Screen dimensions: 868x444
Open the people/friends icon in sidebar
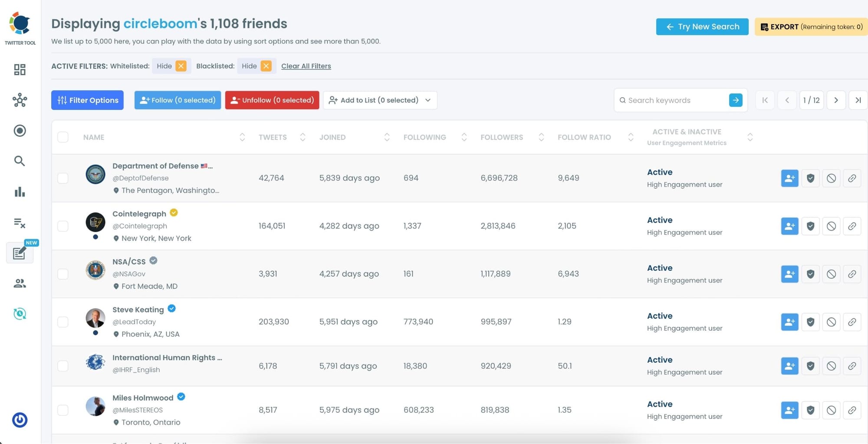[x=20, y=283]
